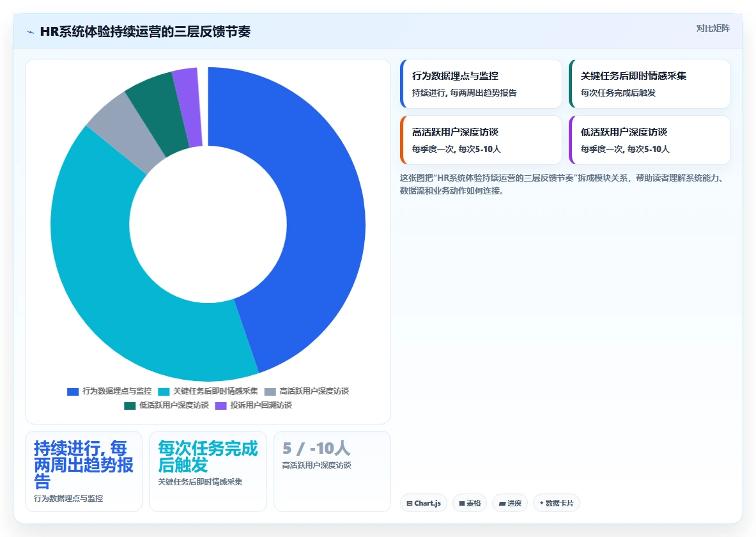Click the description paragraph starting 这张图把

point(562,184)
